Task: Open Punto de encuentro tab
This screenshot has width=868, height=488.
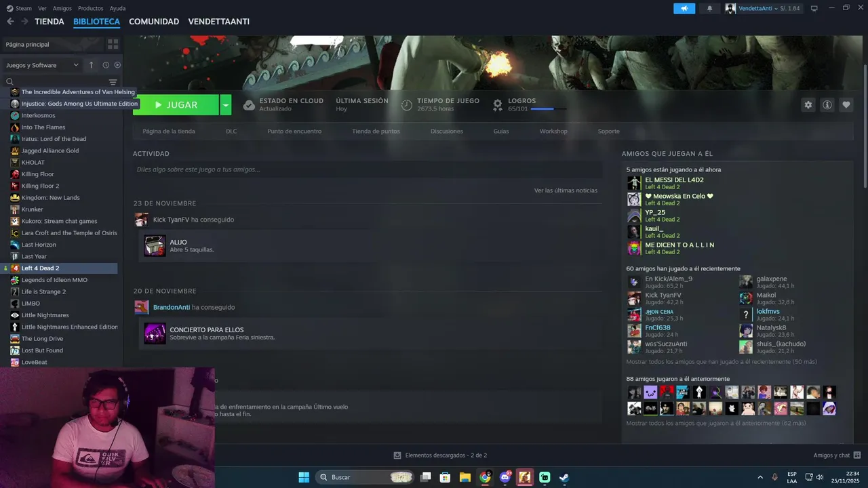Action: 294,131
